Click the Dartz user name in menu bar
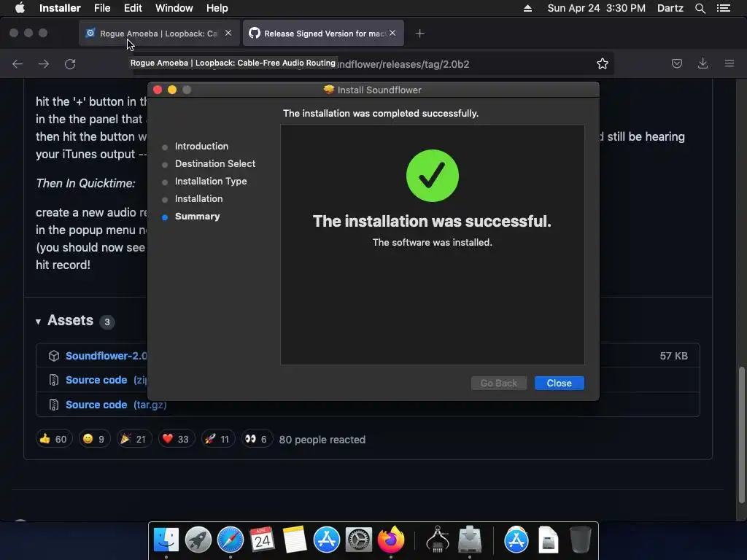747x560 pixels. 670,8
